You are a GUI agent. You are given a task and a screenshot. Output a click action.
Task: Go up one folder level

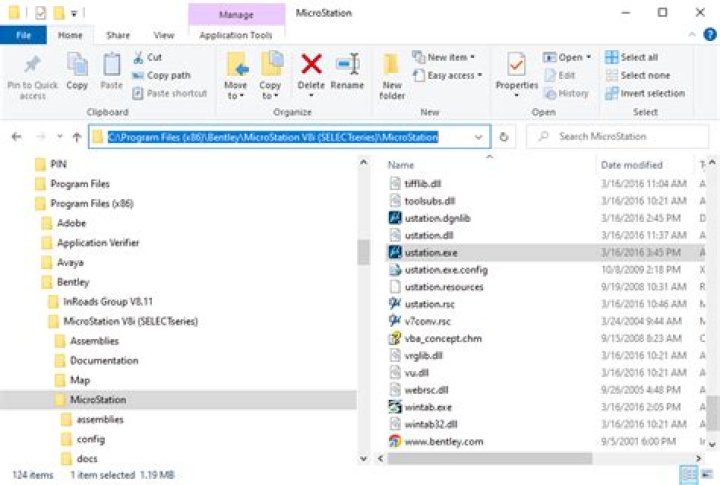tap(77, 137)
